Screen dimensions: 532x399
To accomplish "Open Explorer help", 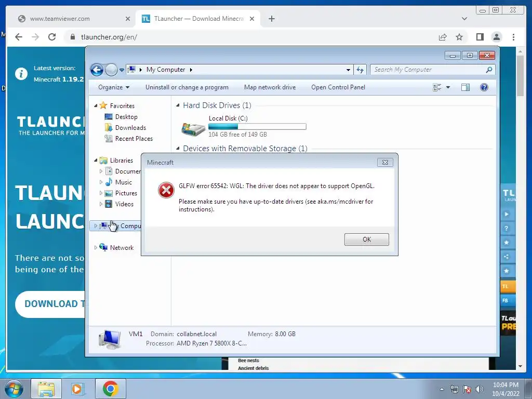I will coord(484,87).
